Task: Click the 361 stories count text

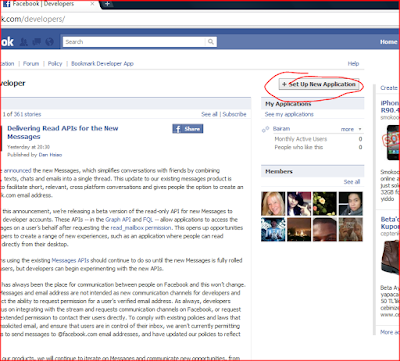Action: click(x=27, y=114)
